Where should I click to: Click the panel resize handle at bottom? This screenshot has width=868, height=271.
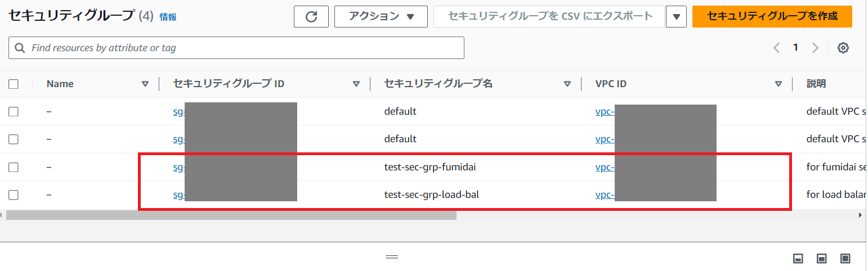point(392,257)
